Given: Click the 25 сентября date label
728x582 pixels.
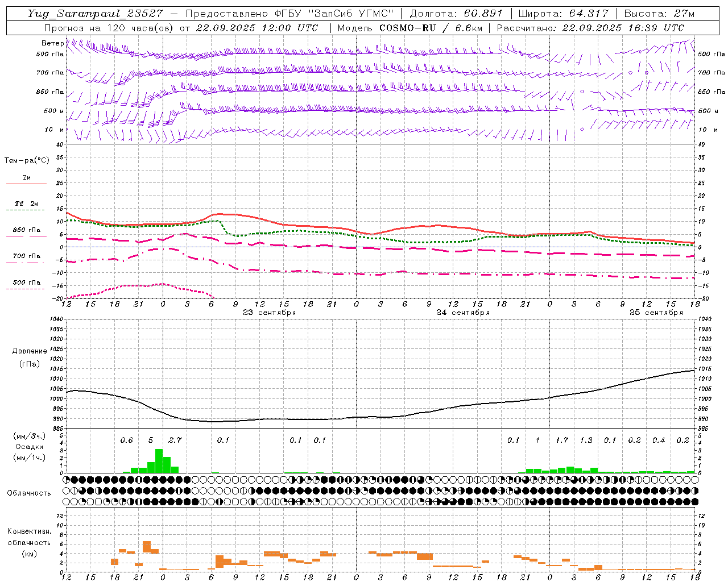Looking at the screenshot, I should [x=656, y=313].
